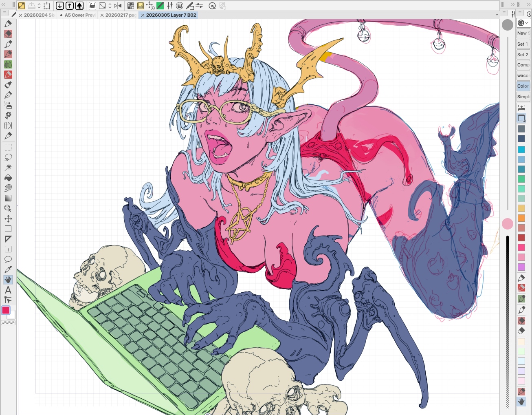The height and width of the screenshot is (415, 532).
Task: Click the Set 1 quick access button
Action: coord(523,44)
